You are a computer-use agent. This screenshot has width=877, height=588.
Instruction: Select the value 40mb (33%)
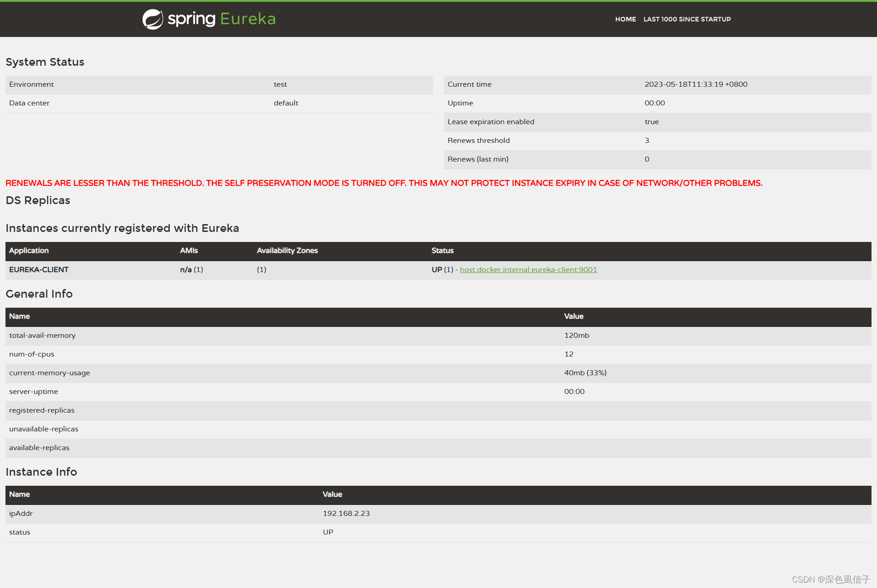[585, 373]
